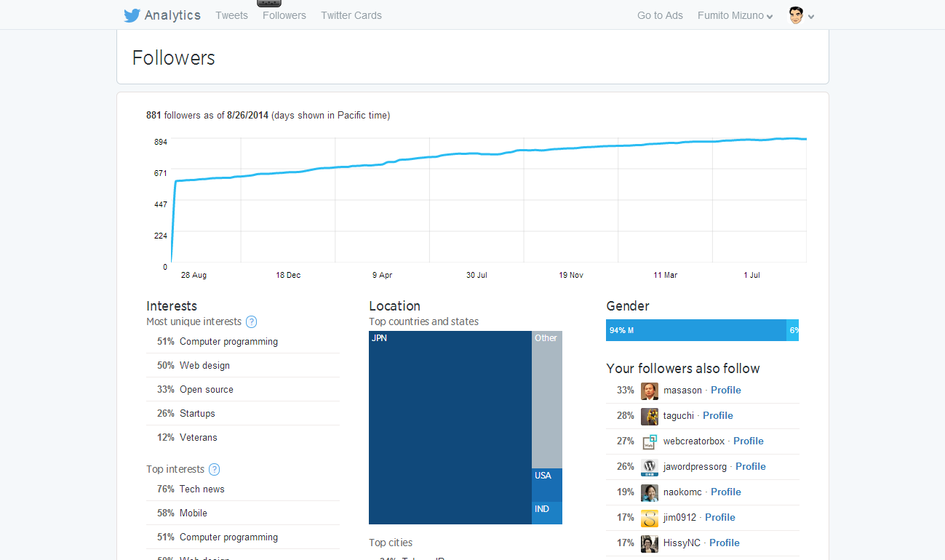Screen dimensions: 945x560
Task: Click the help icon beside Most unique interests
Action: click(251, 321)
